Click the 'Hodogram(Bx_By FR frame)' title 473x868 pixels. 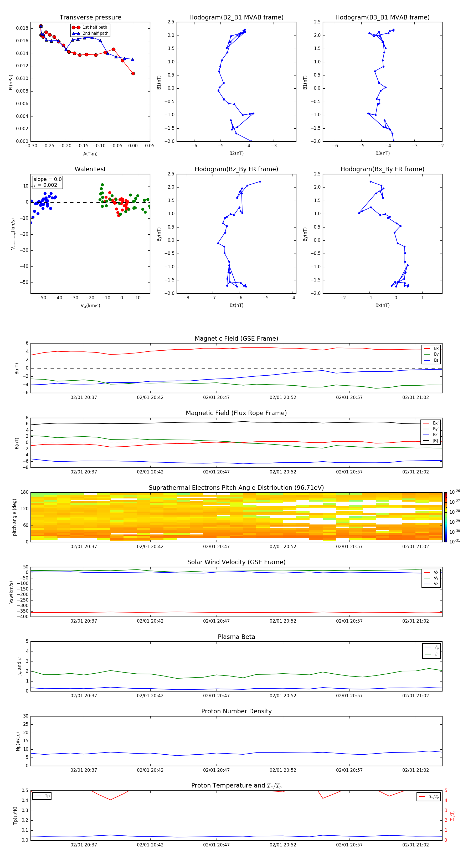coord(382,169)
